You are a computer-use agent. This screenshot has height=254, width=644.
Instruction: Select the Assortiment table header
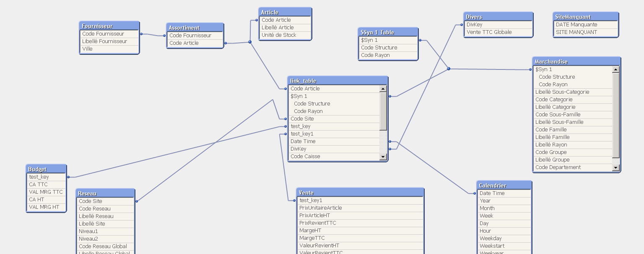[x=195, y=28]
